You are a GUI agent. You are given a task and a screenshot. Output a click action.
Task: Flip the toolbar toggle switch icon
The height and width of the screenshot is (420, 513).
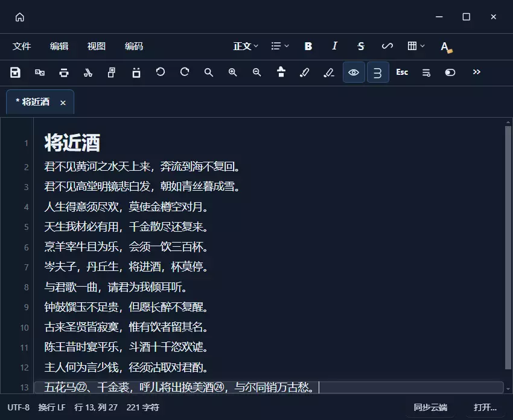[x=450, y=72]
